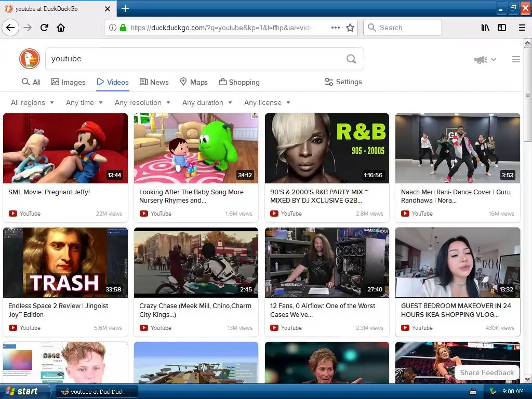Expand the Any license filter

point(267,102)
